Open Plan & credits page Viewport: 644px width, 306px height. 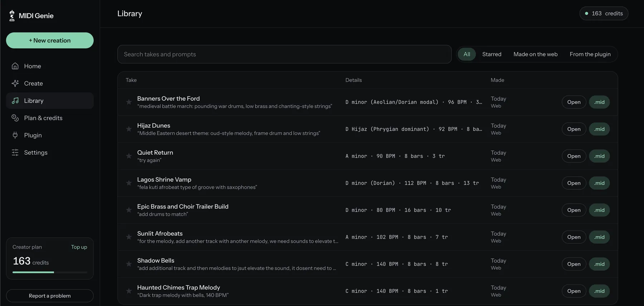pos(50,118)
